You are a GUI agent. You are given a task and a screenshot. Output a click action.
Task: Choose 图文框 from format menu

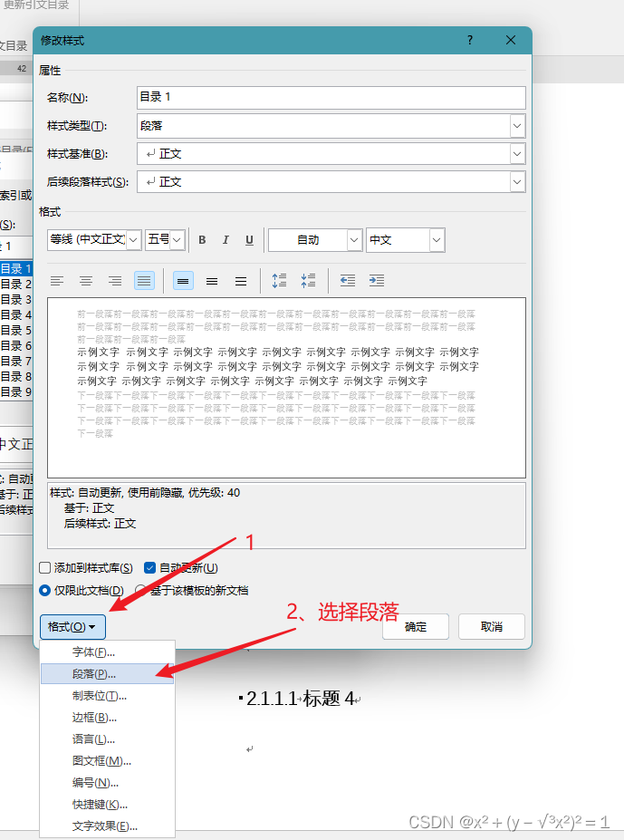[x=108, y=761]
